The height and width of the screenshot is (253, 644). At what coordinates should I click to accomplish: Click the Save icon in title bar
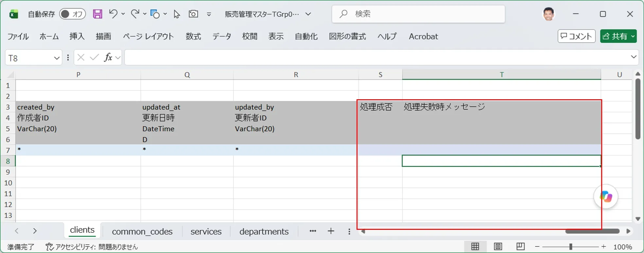(x=97, y=14)
